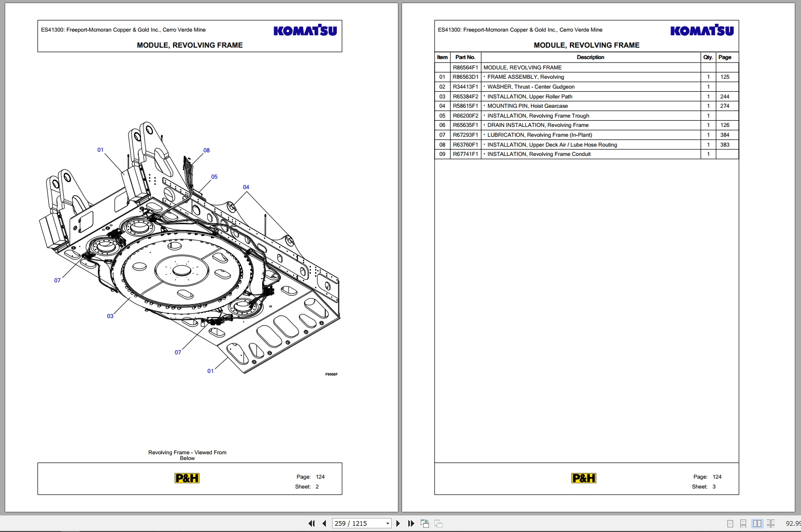This screenshot has width=801, height=532.
Task: Go to the next page
Action: tap(398, 523)
